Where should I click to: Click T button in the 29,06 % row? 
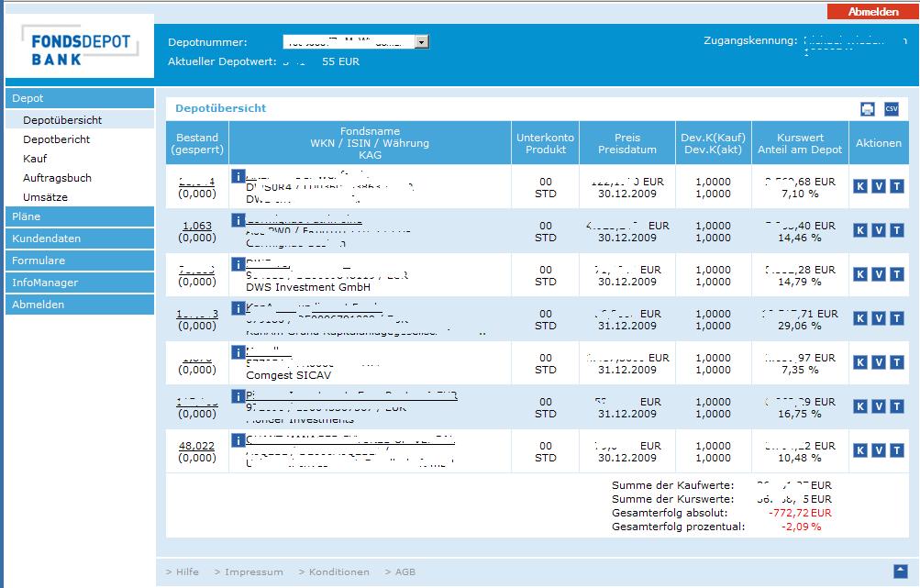point(896,318)
